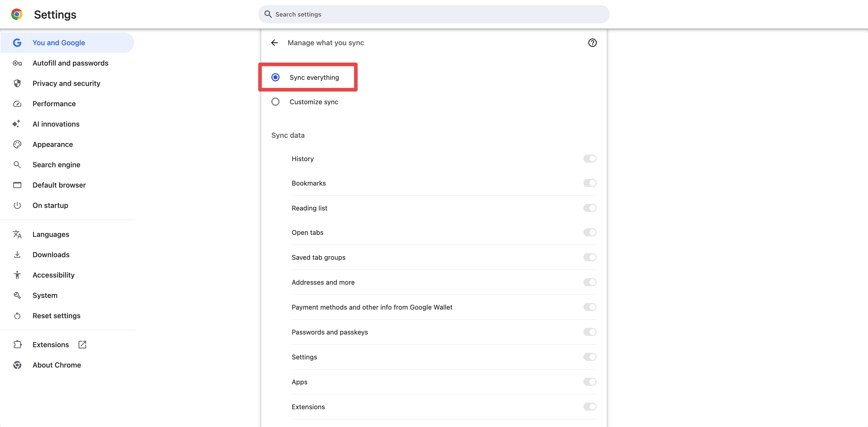Screen dimensions: 868x427
Task: Go to the Downloads settings section
Action: [x=51, y=255]
